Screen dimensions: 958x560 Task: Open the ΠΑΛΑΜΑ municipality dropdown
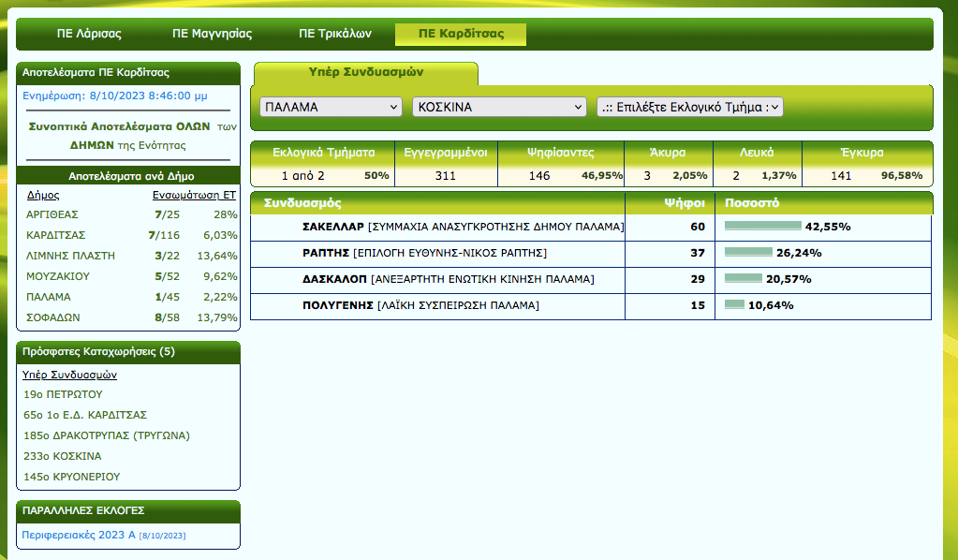(331, 107)
